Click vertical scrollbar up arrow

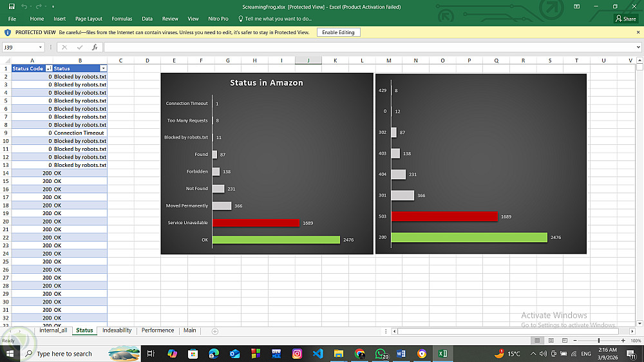639,61
